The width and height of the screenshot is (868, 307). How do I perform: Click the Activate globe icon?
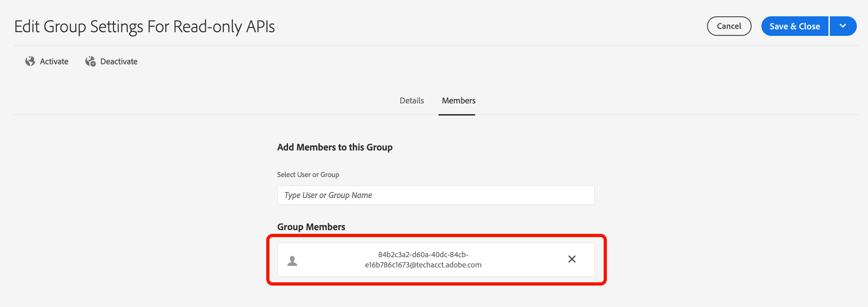(x=30, y=61)
